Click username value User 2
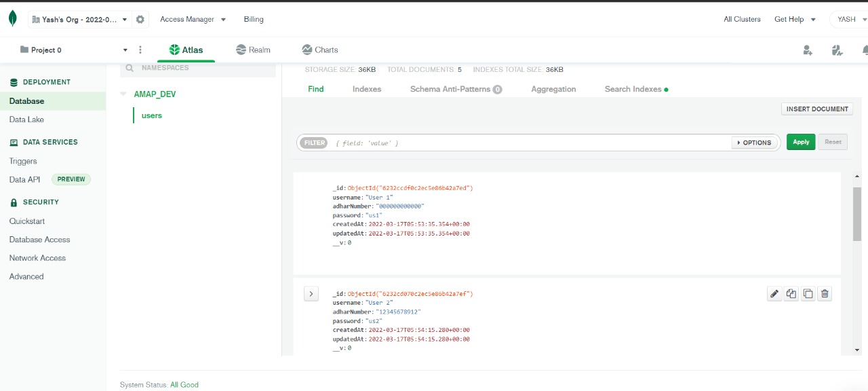Screen dimensions: 868x391 pos(378,303)
